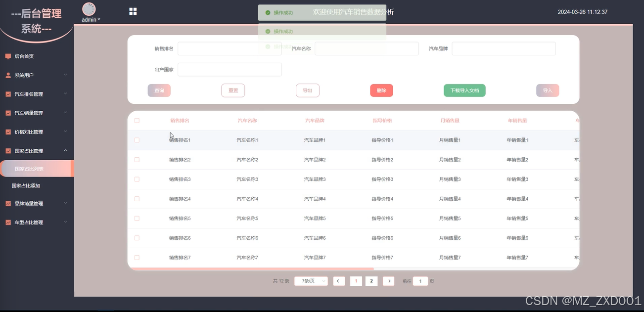Focus the 汽车品牌 search field
This screenshot has width=644, height=312.
point(504,48)
